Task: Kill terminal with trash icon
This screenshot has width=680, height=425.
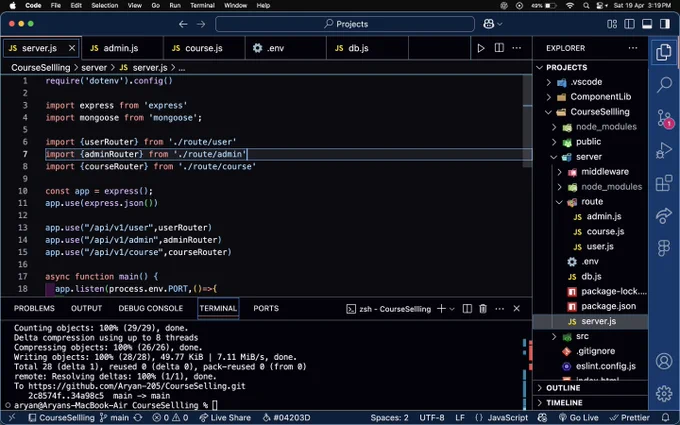Action: pyautogui.click(x=483, y=308)
